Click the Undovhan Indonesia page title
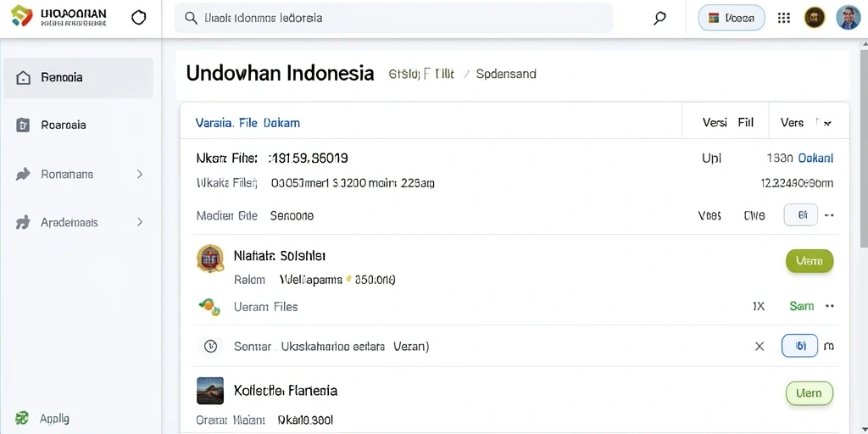 click(x=280, y=73)
